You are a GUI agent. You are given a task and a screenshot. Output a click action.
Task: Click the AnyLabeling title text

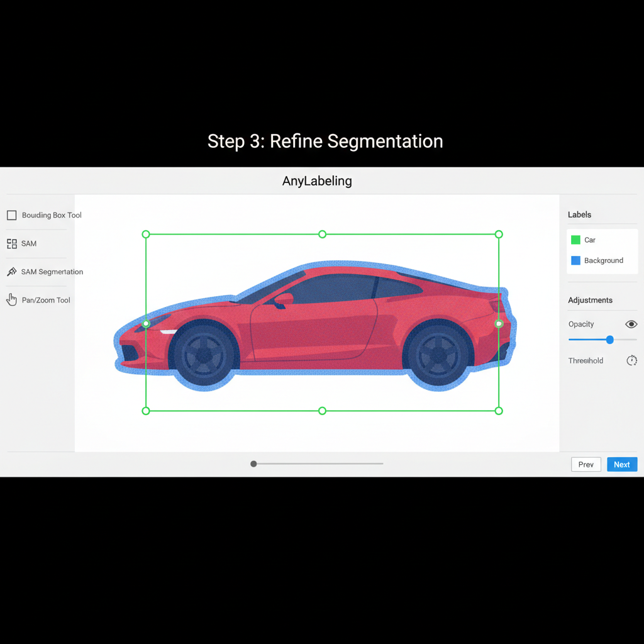tap(317, 181)
